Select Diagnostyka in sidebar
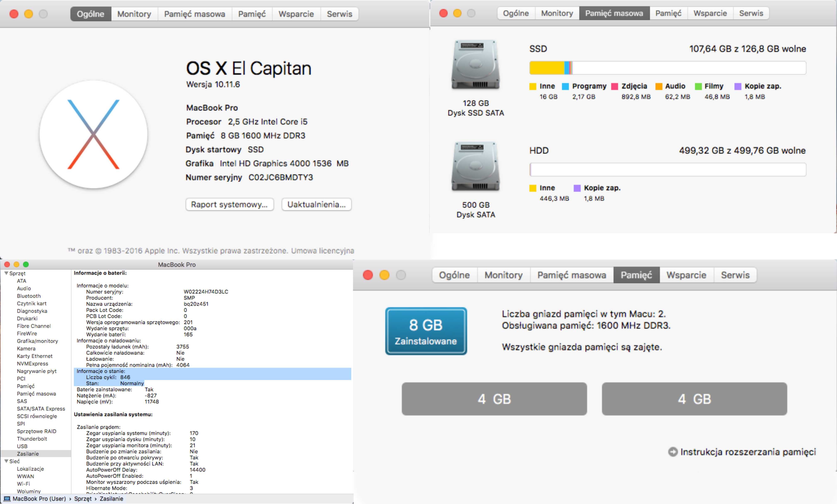Viewport: 837px width, 504px height. pyautogui.click(x=32, y=311)
